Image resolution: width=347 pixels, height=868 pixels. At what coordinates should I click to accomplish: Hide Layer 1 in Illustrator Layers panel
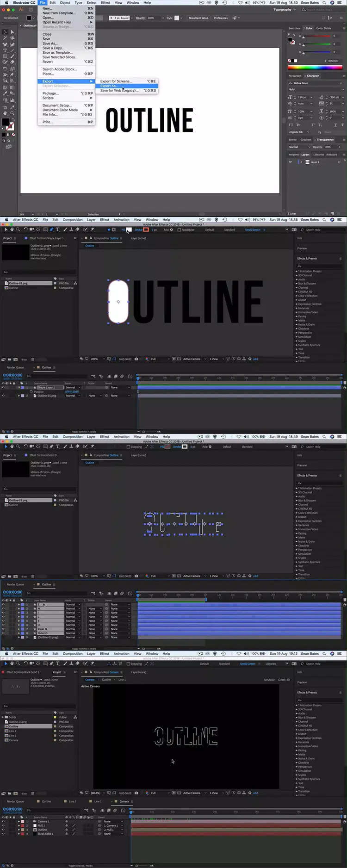point(291,162)
